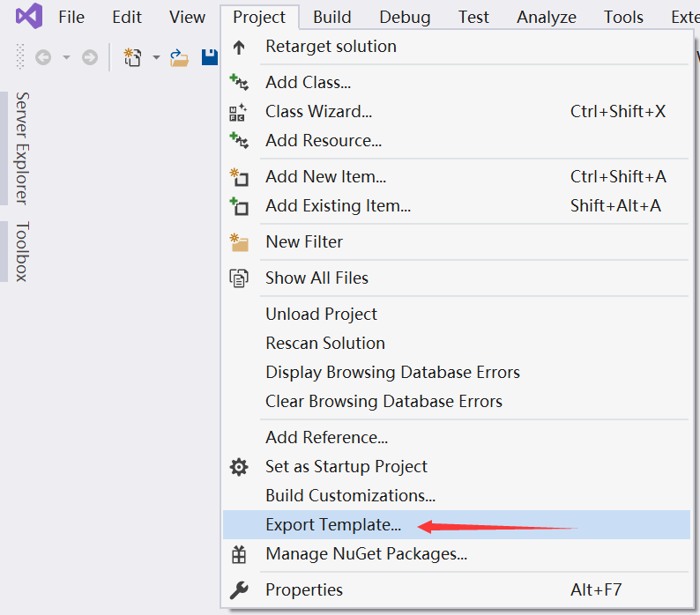Open the Test menu
The width and height of the screenshot is (700, 615).
point(473,17)
